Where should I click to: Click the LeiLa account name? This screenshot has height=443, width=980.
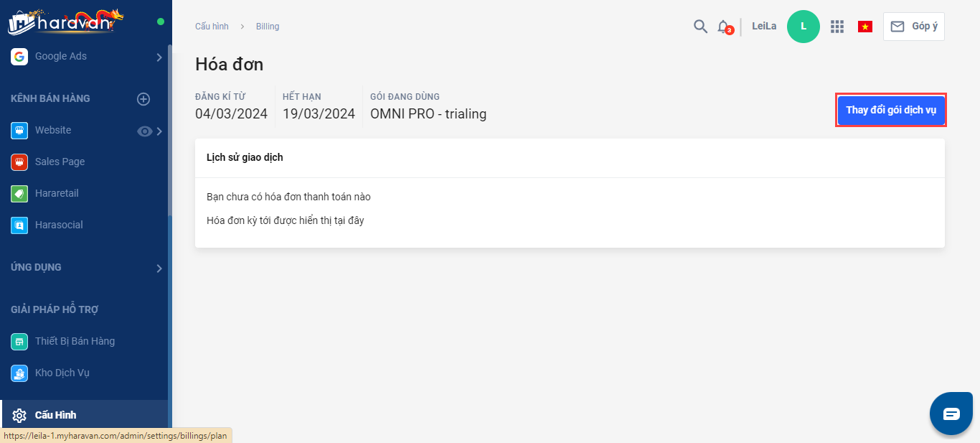[x=764, y=27]
